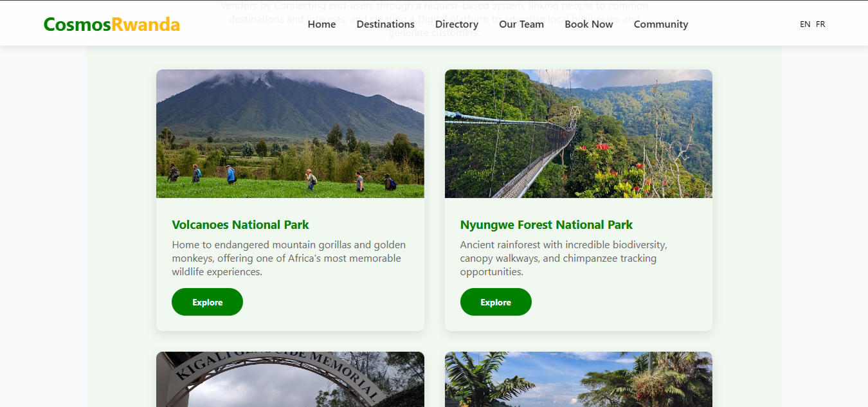
Task: Open the Destinations nav item
Action: [x=385, y=24]
